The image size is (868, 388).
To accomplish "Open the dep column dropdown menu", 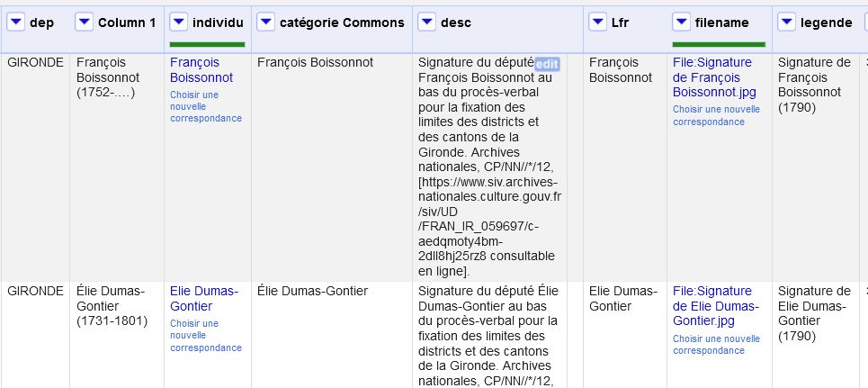I will point(15,22).
